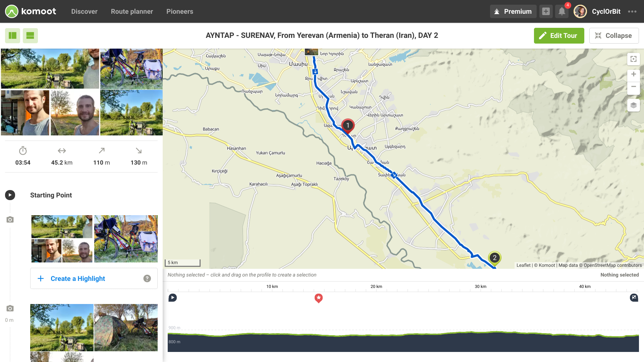Switch to stacked layout view
The height and width of the screenshot is (362, 644).
(x=30, y=36)
